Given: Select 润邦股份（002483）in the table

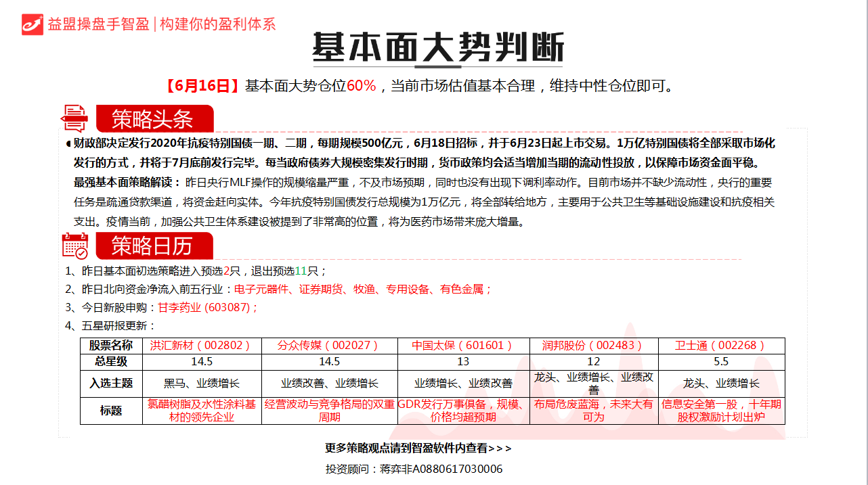Looking at the screenshot, I should pos(590,345).
